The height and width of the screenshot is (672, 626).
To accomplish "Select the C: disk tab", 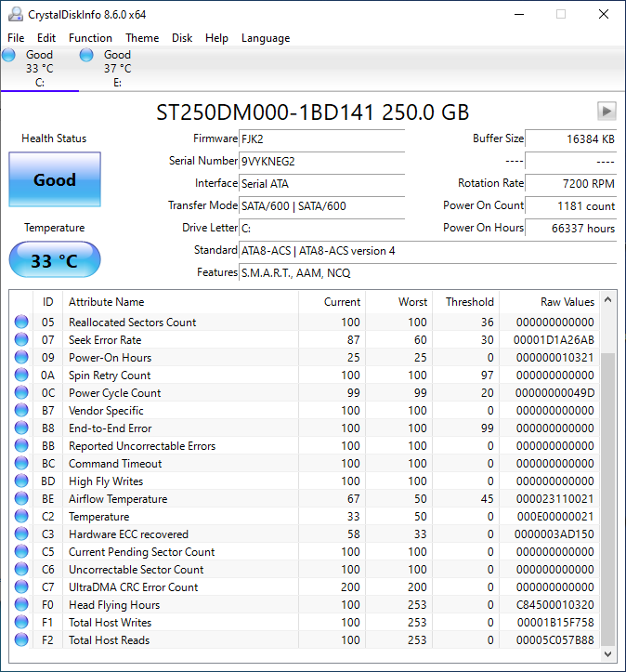I will pyautogui.click(x=39, y=69).
